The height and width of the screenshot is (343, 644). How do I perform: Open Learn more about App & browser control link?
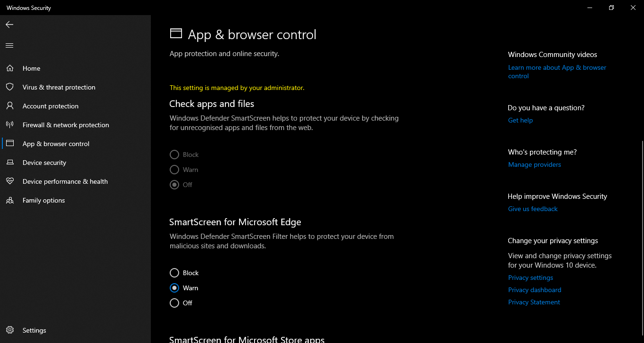[x=557, y=72]
